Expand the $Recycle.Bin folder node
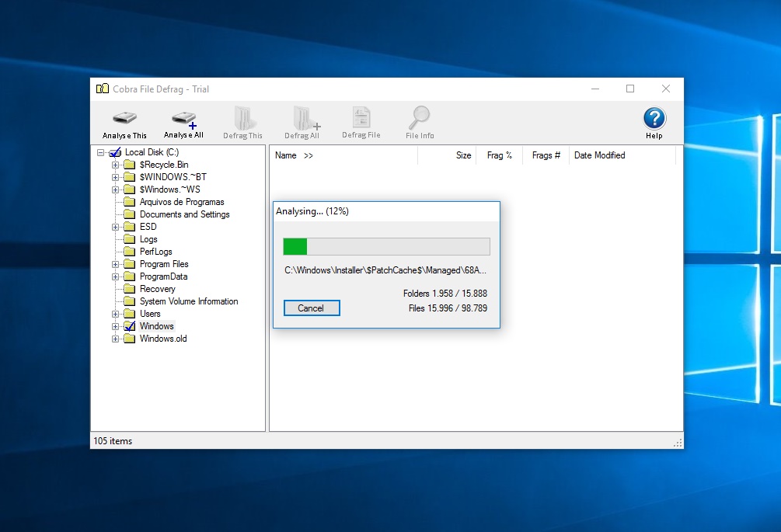Screen dimensions: 781x532 116,165
